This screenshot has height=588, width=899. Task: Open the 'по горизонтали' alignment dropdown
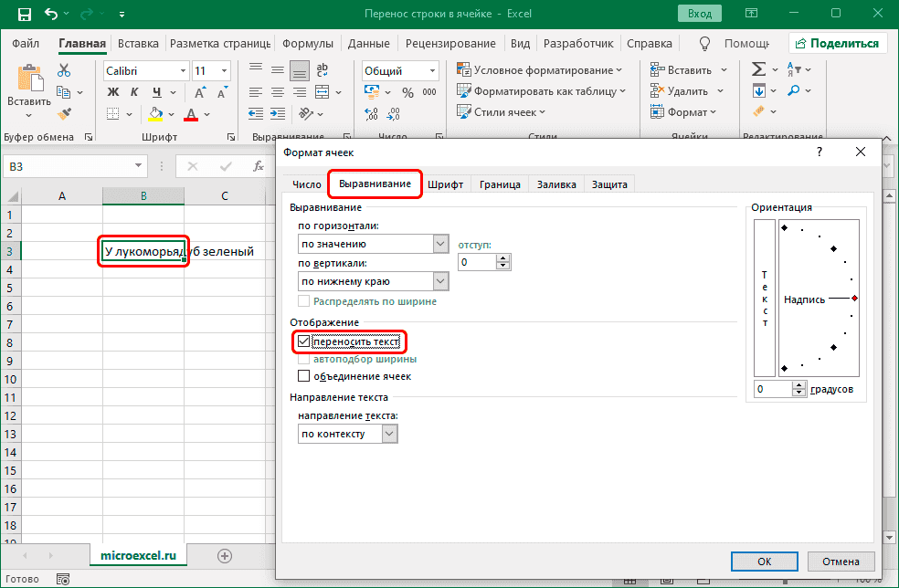[x=440, y=244]
